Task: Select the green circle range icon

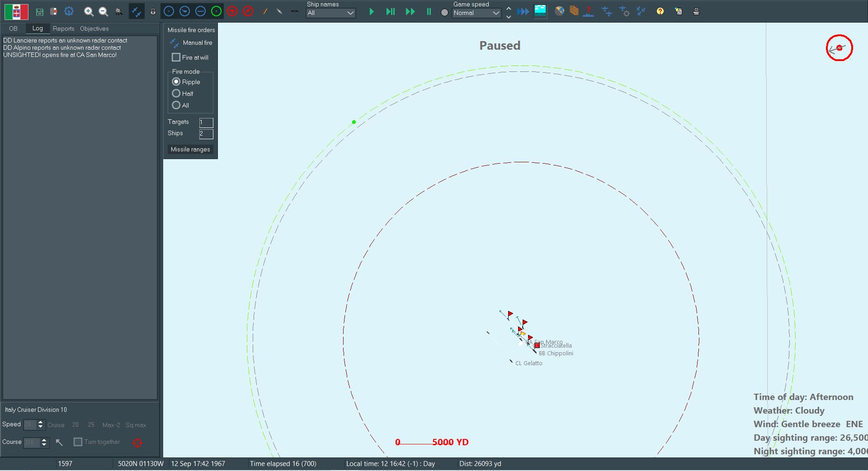Action: tap(216, 12)
